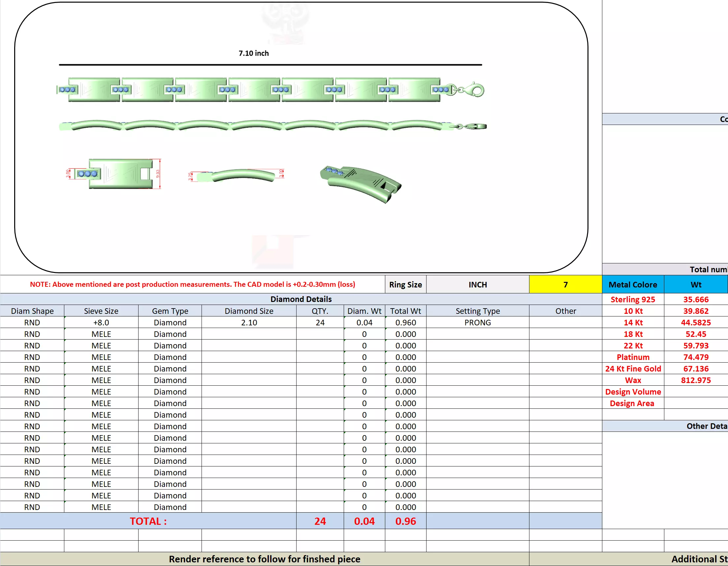728x566 pixels.
Task: Select the Wax weight value 812.975
Action: tap(695, 380)
